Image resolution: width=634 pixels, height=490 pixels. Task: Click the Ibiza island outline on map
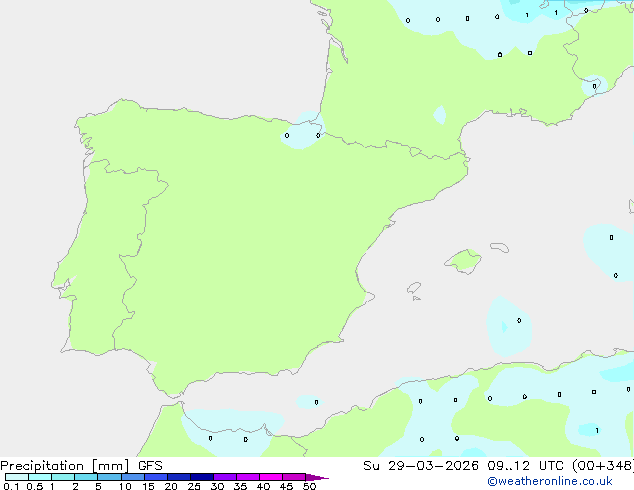(x=414, y=288)
